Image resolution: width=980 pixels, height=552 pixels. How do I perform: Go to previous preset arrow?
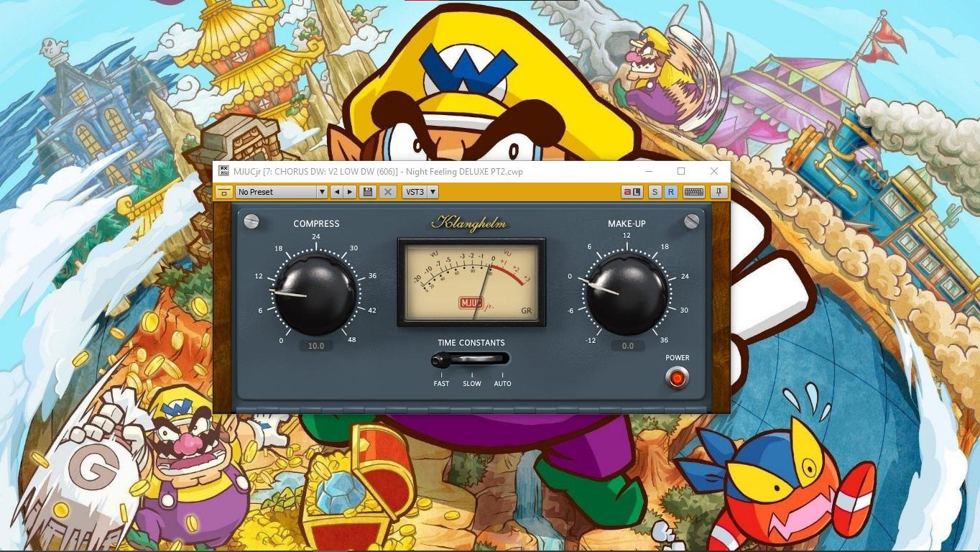[x=336, y=192]
